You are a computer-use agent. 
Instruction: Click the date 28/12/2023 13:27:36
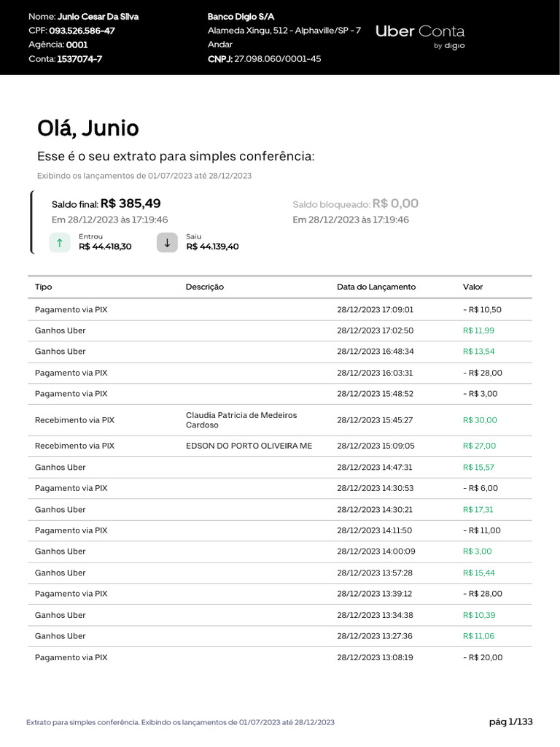tap(375, 636)
